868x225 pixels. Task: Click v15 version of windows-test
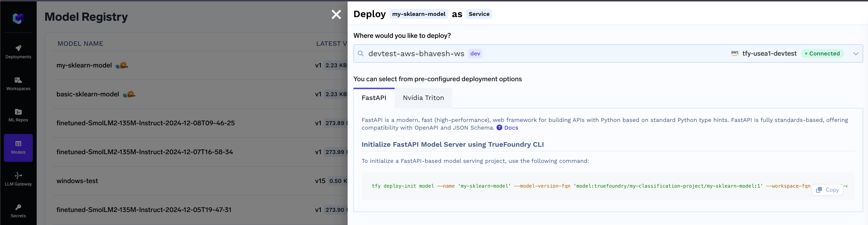(x=320, y=181)
